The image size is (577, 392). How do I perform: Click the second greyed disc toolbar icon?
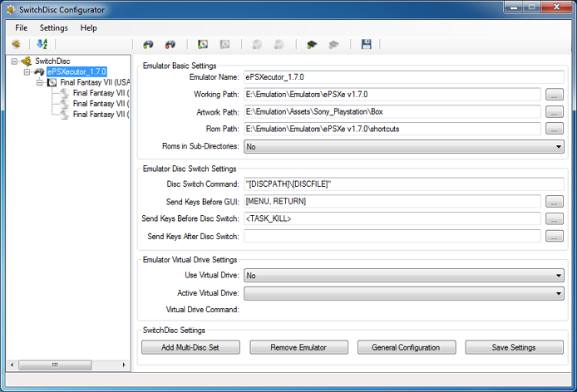[x=279, y=45]
